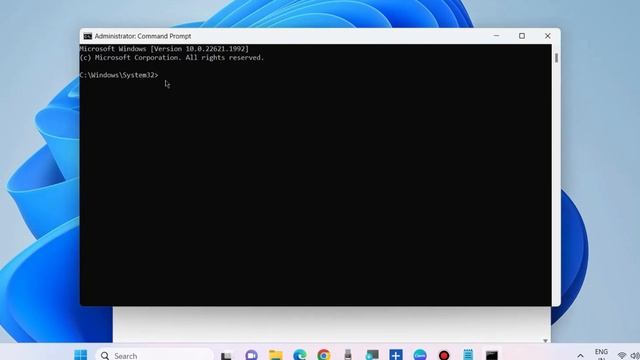This screenshot has height=360, width=640.
Task: Open Task View from the taskbar
Action: click(226, 356)
